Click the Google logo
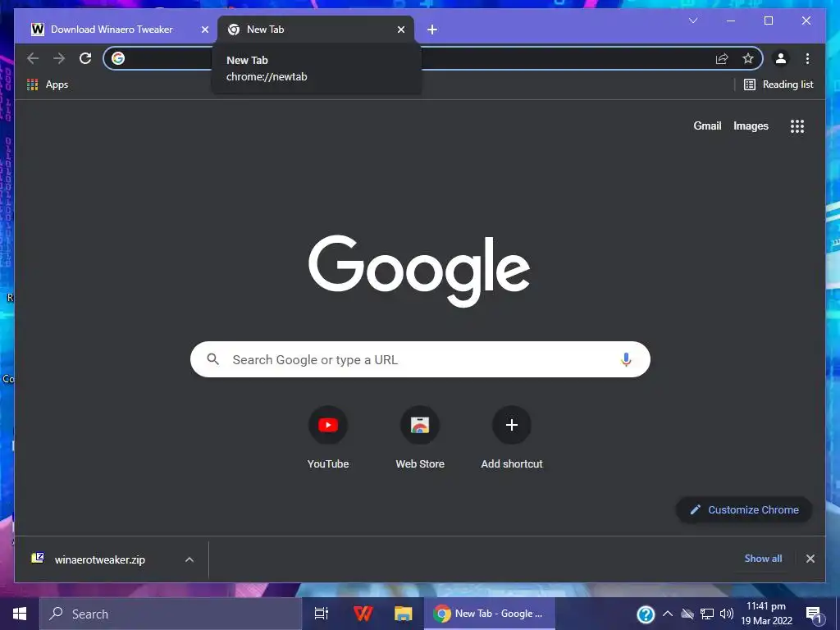The height and width of the screenshot is (630, 840). pos(419,271)
